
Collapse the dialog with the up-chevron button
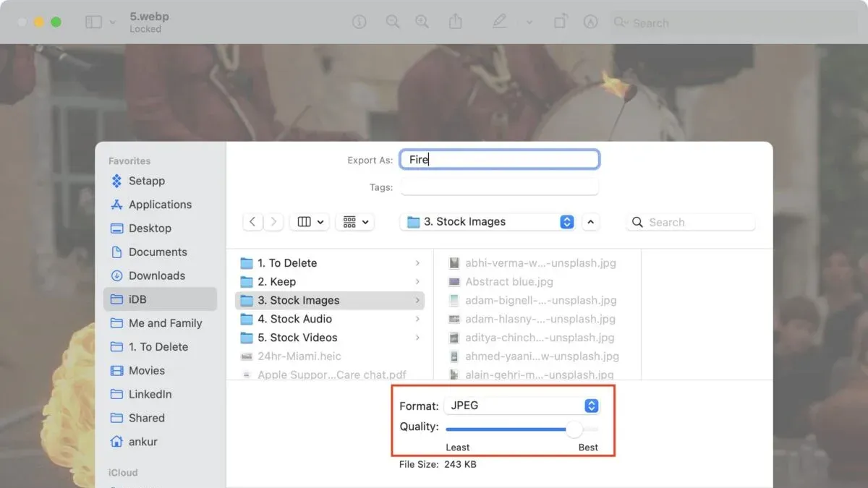pos(591,222)
